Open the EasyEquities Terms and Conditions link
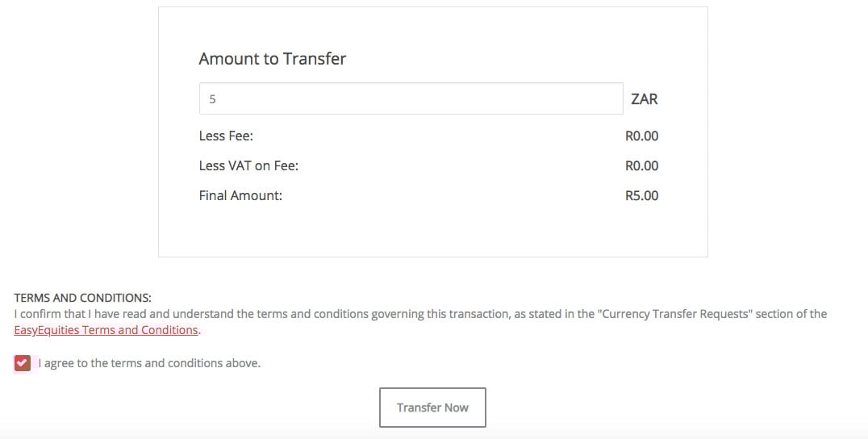 tap(106, 330)
